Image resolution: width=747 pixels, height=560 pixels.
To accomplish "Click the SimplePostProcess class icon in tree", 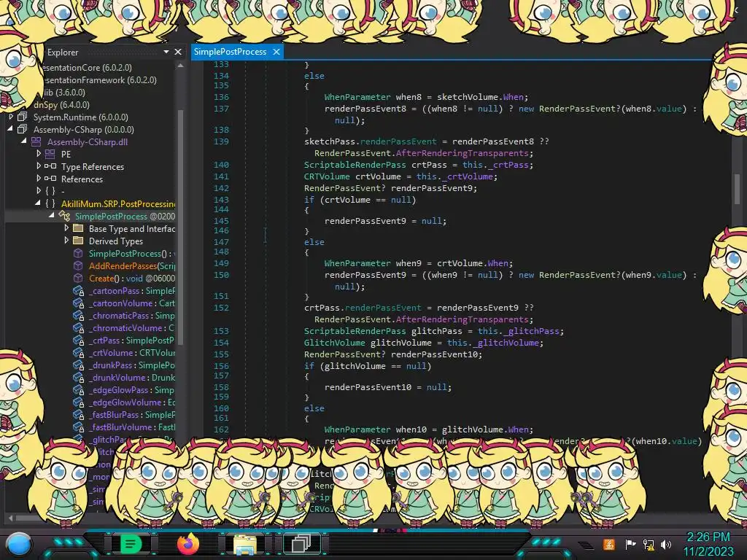I will [x=64, y=216].
